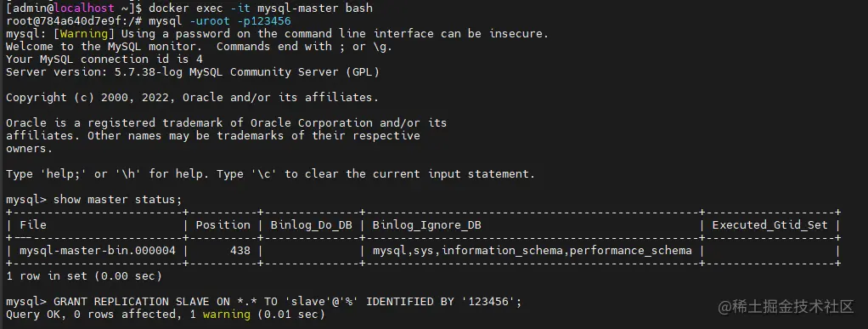Click the Binlog_Ignore_DB column header
868x329 pixels.
tap(427, 225)
